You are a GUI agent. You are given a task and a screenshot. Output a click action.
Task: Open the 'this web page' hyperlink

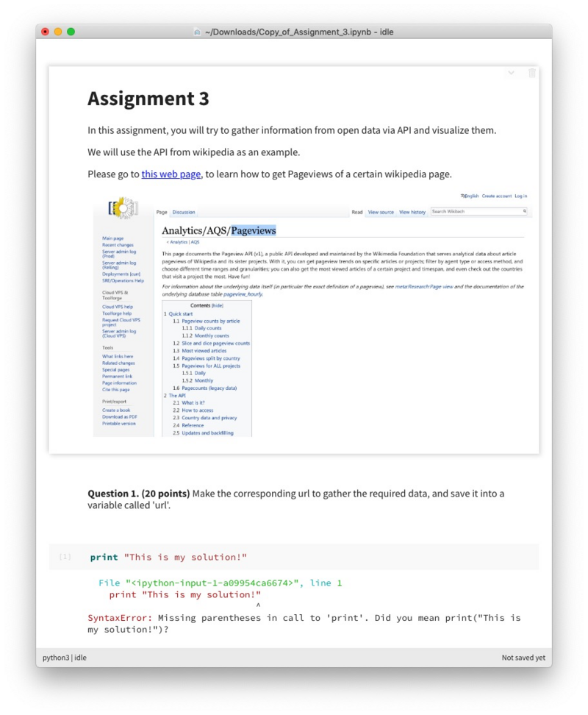tap(171, 174)
